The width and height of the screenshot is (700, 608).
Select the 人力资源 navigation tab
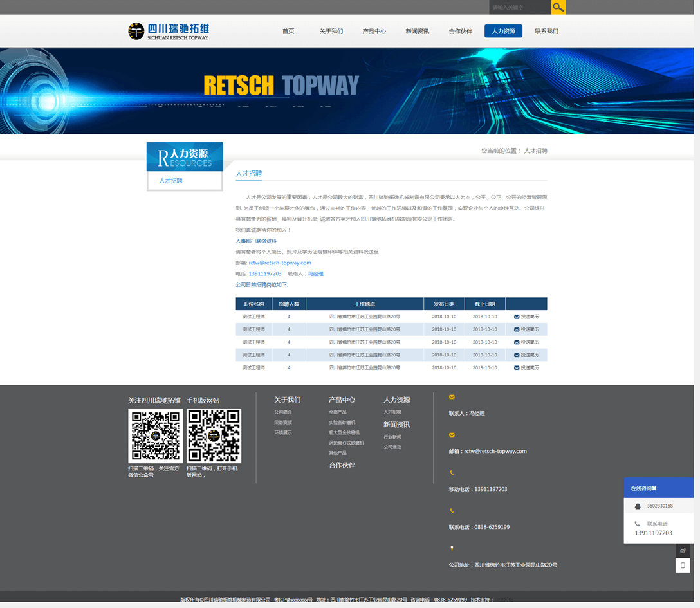(x=503, y=31)
